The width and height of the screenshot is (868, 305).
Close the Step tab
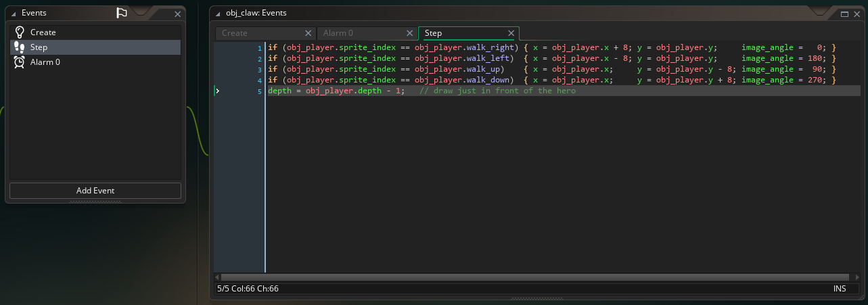tap(511, 33)
